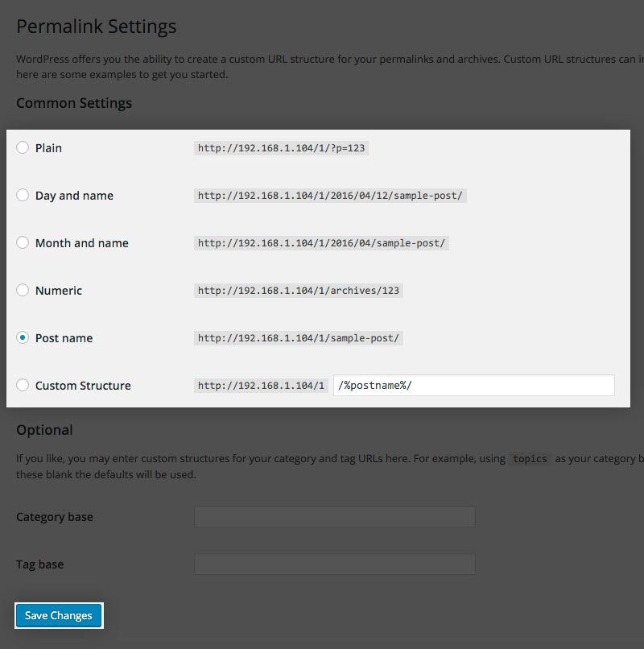
Task: Click the ?p=123 example URL
Action: [282, 148]
